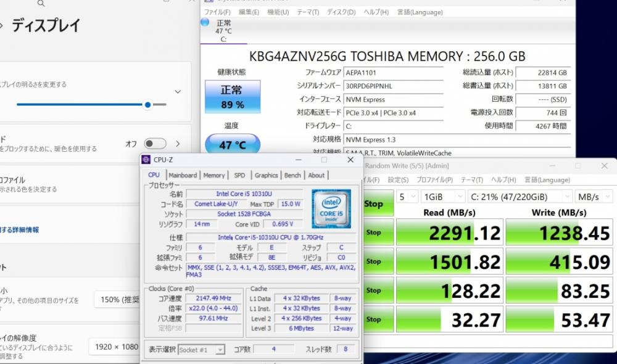This screenshot has height=364, width=617.
Task: Open the 編集(E) menu in CrystalDiskInfo
Action: [x=249, y=12]
